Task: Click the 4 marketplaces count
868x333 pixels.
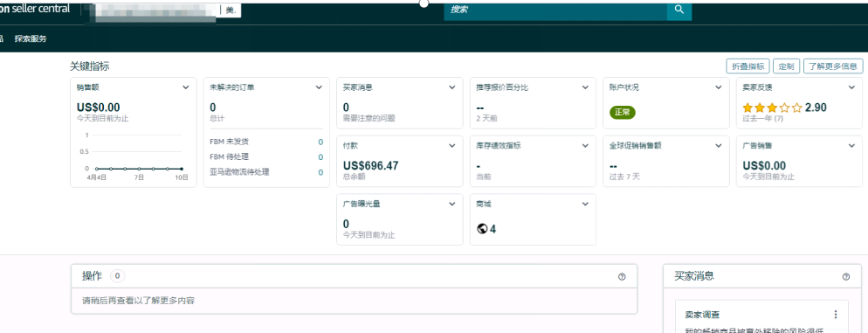Action: (x=493, y=228)
